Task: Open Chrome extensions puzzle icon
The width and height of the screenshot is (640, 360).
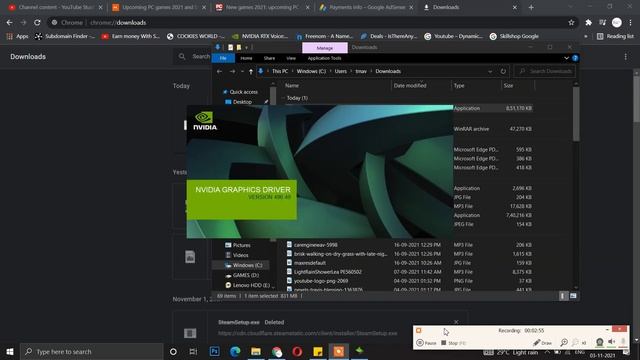Action: pyautogui.click(x=589, y=22)
